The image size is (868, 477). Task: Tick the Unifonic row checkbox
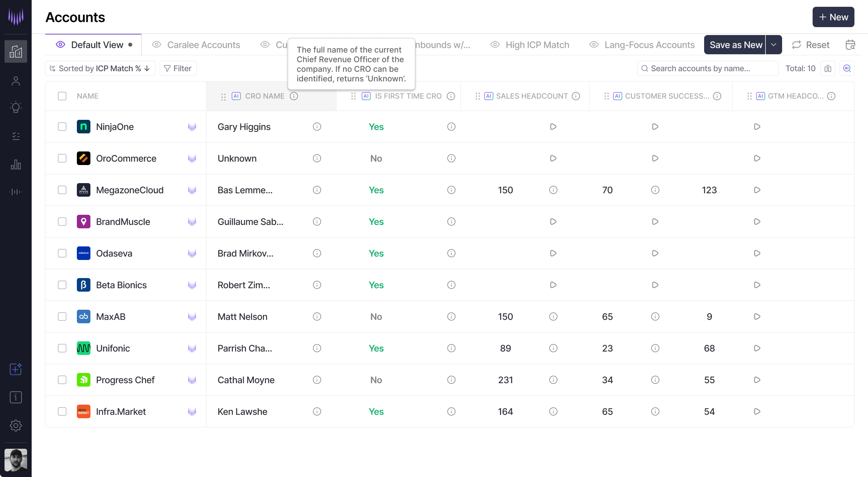[62, 348]
